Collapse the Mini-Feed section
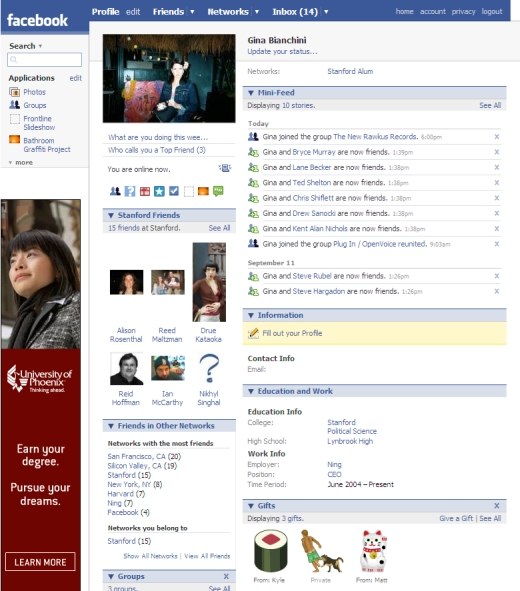This screenshot has height=591, width=520. [x=251, y=93]
